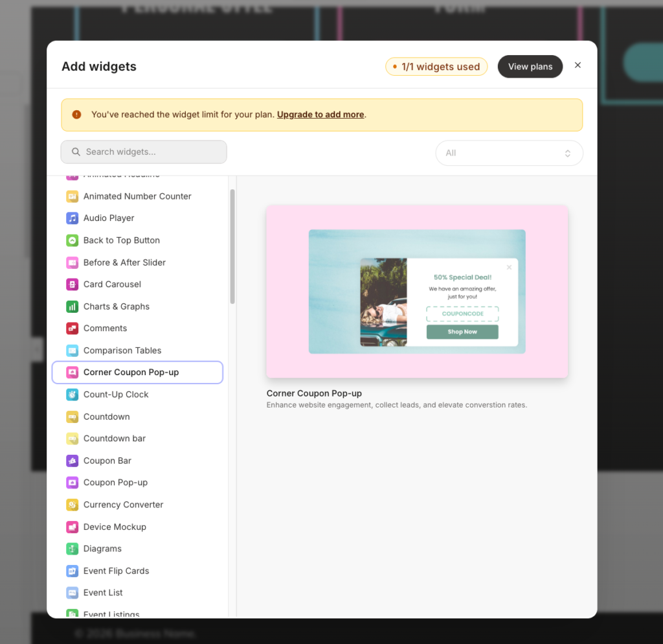Open the Corner Coupon Pop-up preview thumbnail

[417, 291]
